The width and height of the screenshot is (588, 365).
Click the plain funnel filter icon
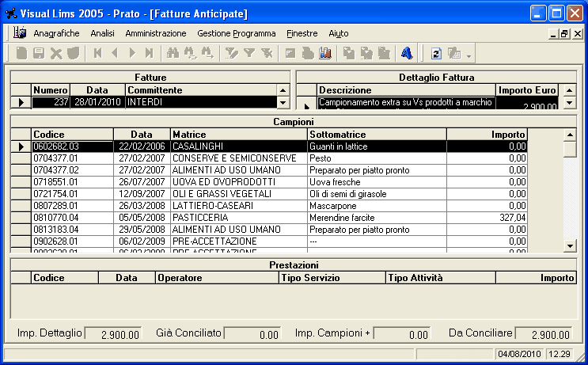pos(249,53)
